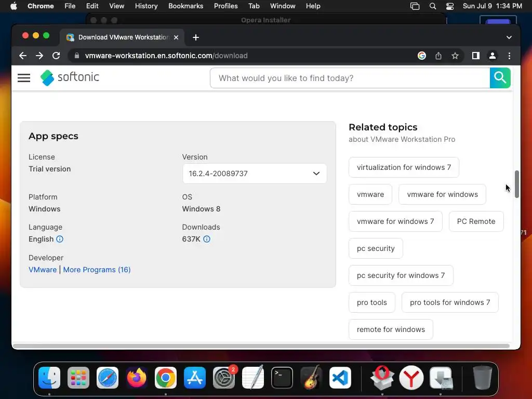Click the pro tools for windows 7 tag

450,302
